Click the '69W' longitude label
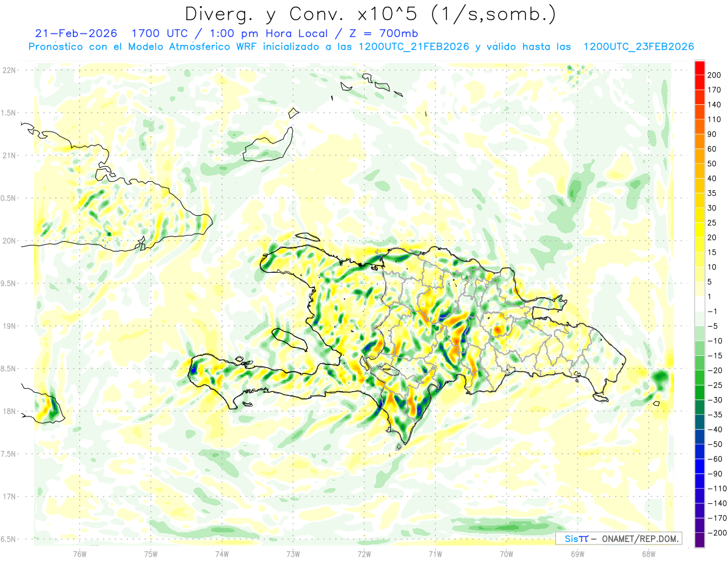The width and height of the screenshot is (728, 562). click(x=578, y=554)
